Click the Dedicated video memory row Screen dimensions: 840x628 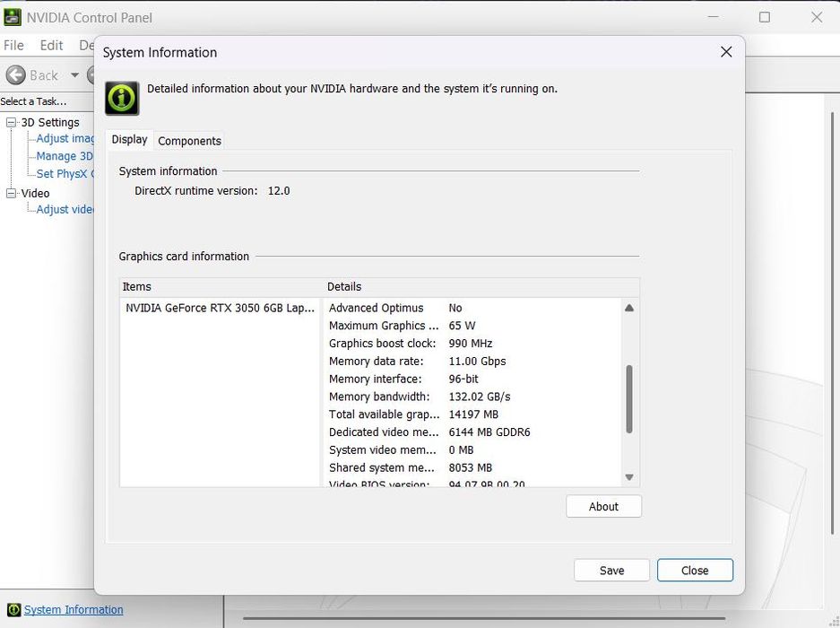tap(473, 432)
